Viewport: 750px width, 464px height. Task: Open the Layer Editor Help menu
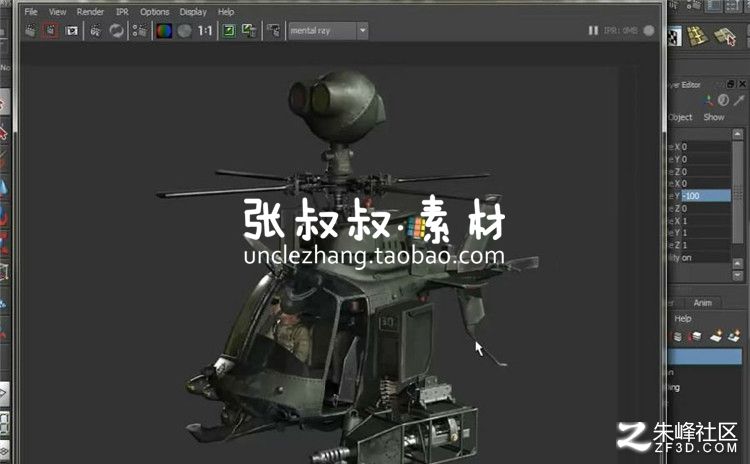coord(683,319)
